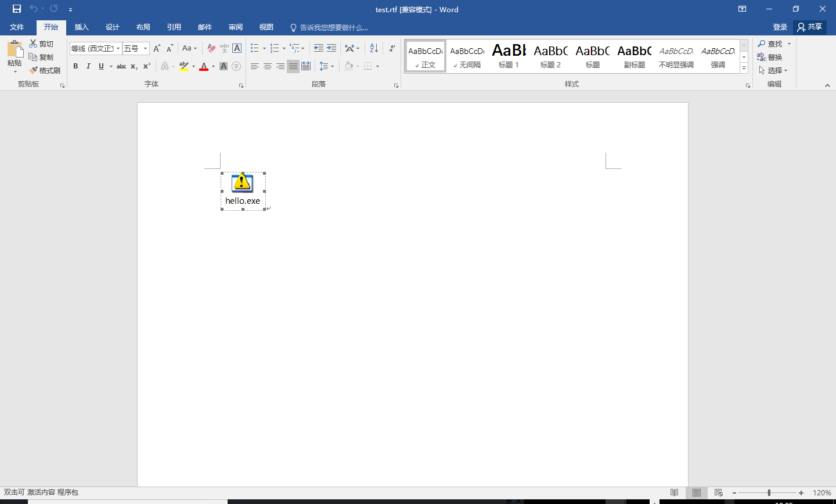Center-align text using the ribbon icon
The image size is (836, 504).
(268, 66)
